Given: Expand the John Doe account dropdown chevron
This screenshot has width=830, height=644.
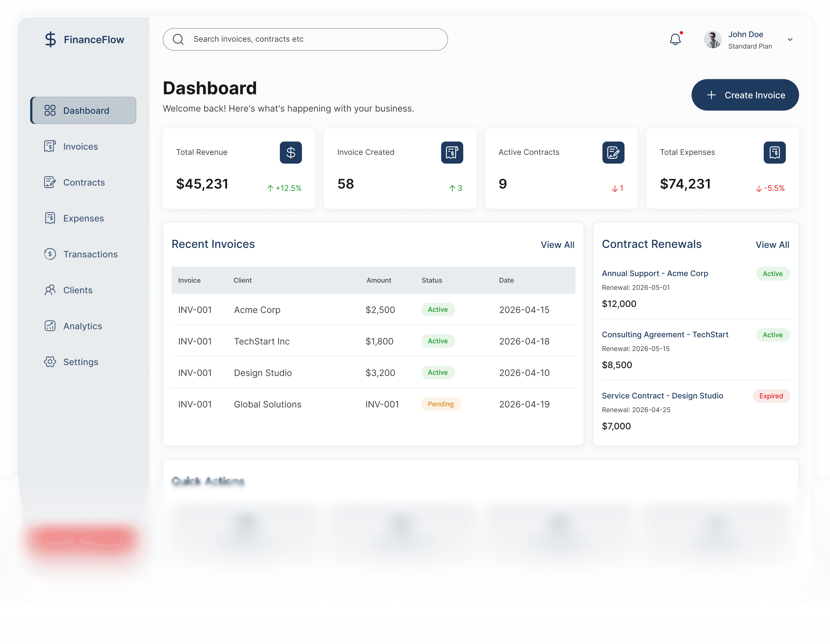Looking at the screenshot, I should [x=790, y=39].
